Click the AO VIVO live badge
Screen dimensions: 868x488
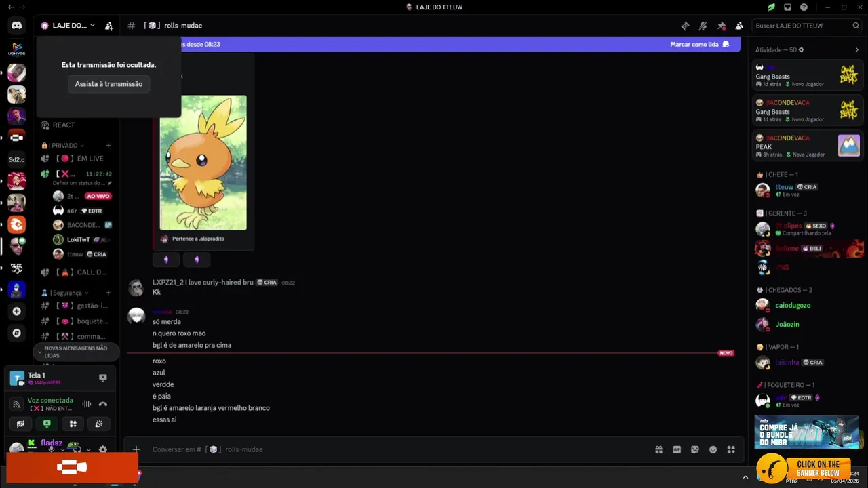[x=98, y=197]
